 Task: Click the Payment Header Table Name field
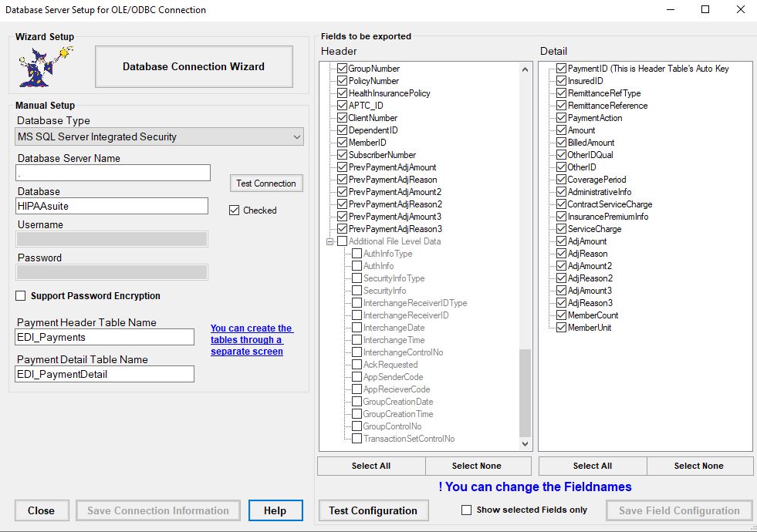(105, 337)
